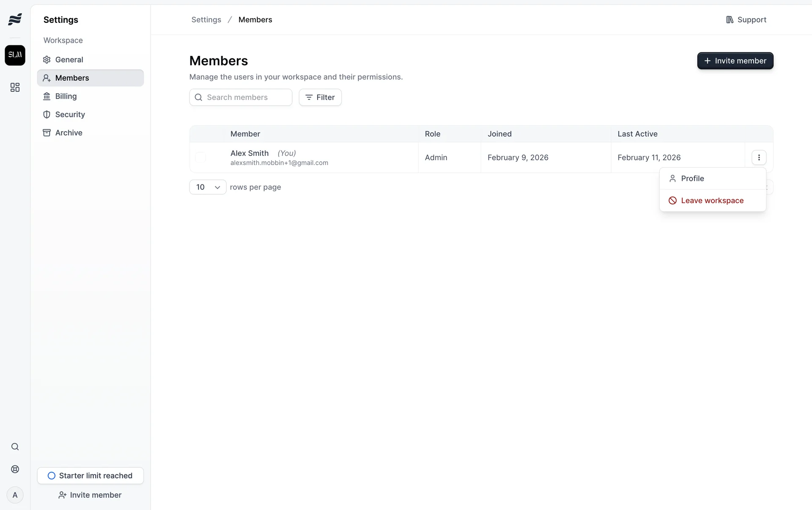
Task: Select Leave workspace from the menu
Action: click(x=713, y=201)
